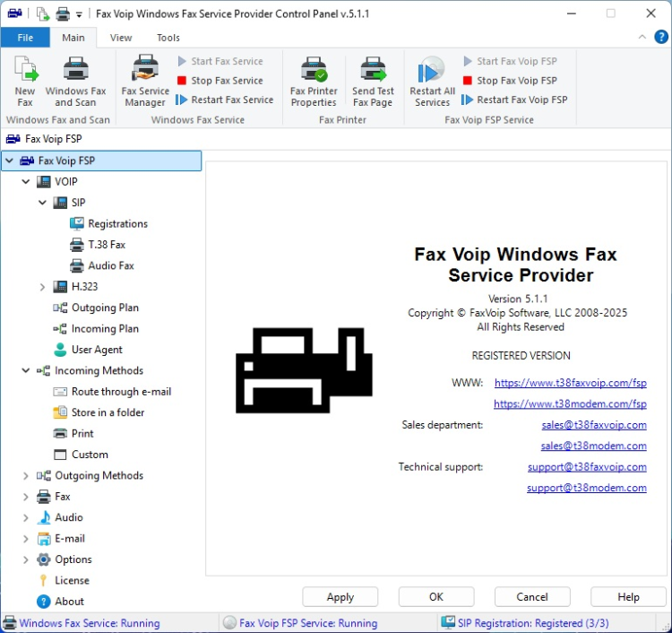Stop Fax Voip FSP service

point(509,81)
